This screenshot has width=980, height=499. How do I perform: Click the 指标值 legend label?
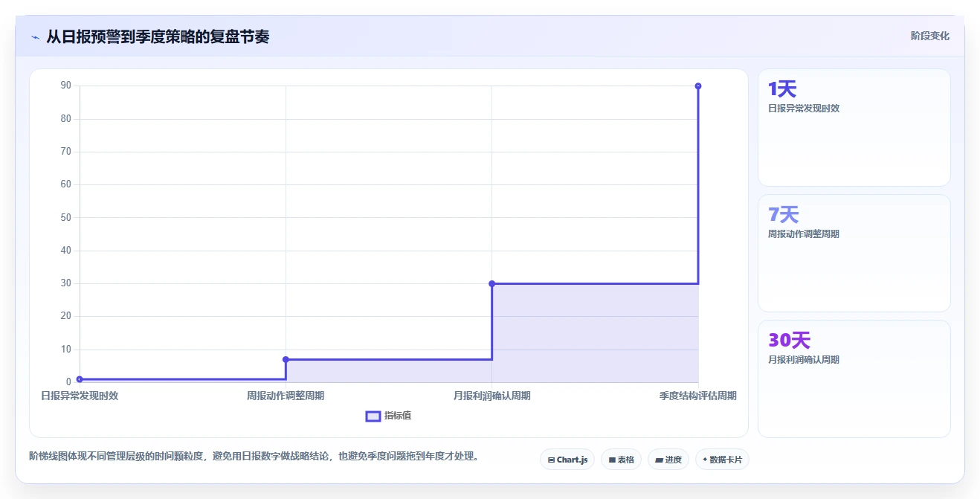click(398, 416)
